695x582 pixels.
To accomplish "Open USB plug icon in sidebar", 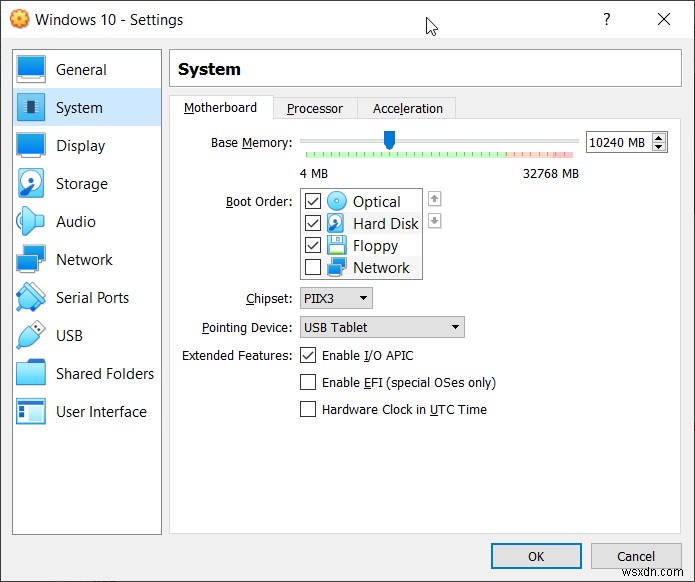I will [31, 335].
